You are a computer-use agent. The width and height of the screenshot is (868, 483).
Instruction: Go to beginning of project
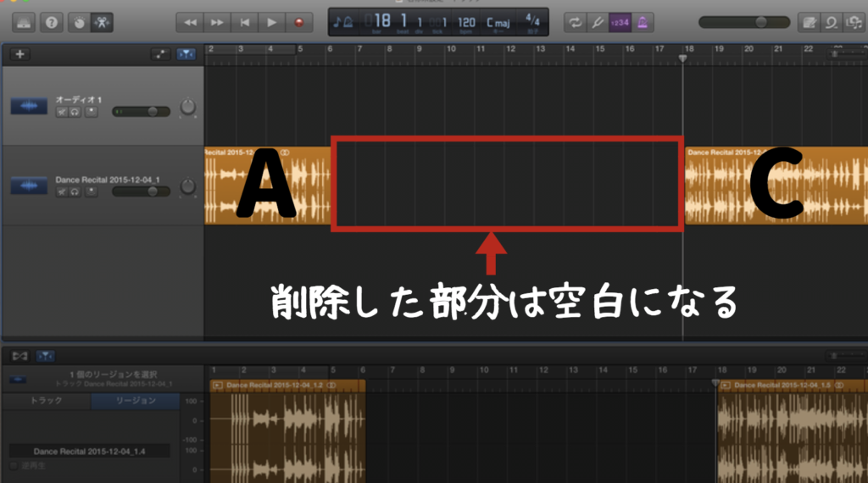[244, 23]
